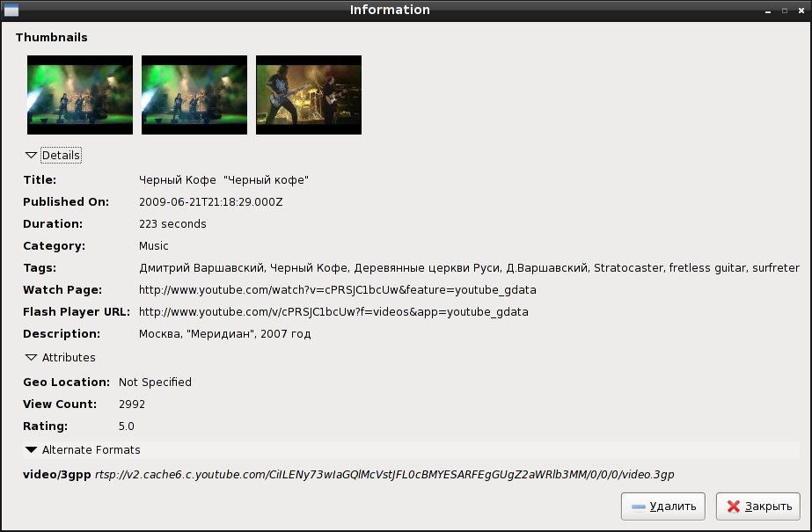Click the Information title bar text

(x=390, y=10)
